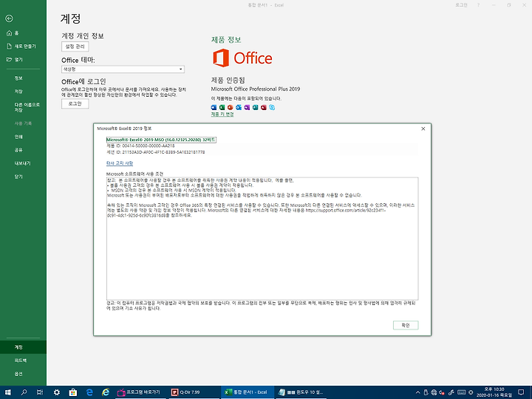Close the Excel 2019 정보 dialog with X
Screen dimensions: 532x399
point(423,129)
